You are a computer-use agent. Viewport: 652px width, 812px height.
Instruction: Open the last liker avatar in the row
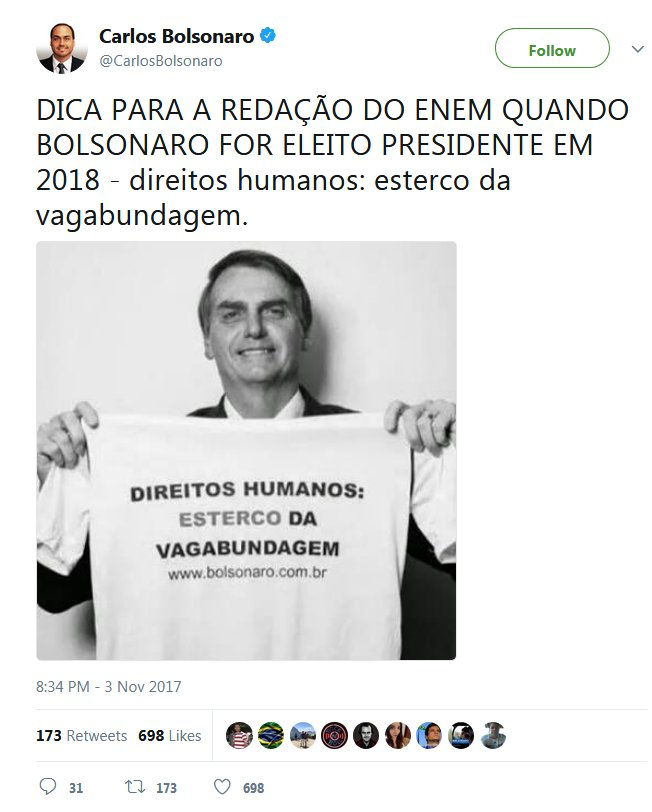[x=492, y=735]
